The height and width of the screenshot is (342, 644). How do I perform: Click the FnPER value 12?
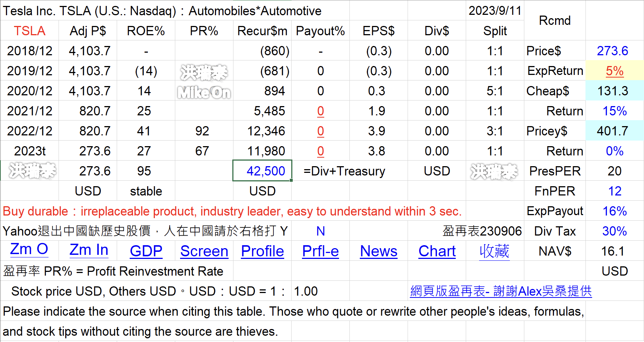click(614, 191)
